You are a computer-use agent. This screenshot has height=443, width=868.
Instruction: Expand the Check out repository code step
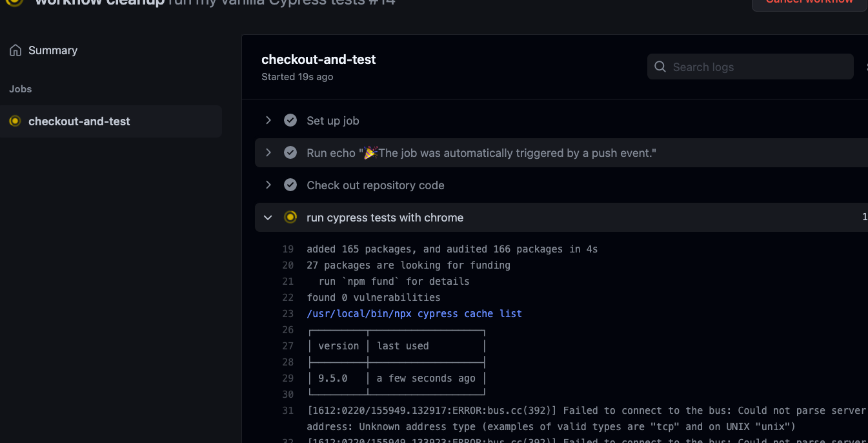[x=268, y=185]
